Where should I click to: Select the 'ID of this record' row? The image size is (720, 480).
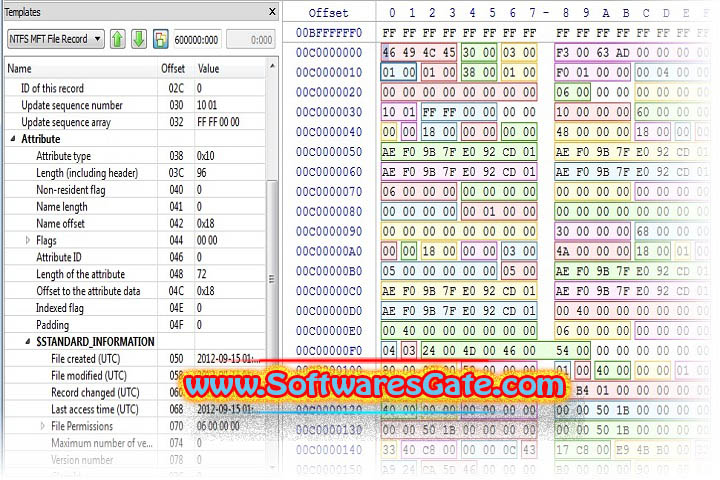(135, 88)
